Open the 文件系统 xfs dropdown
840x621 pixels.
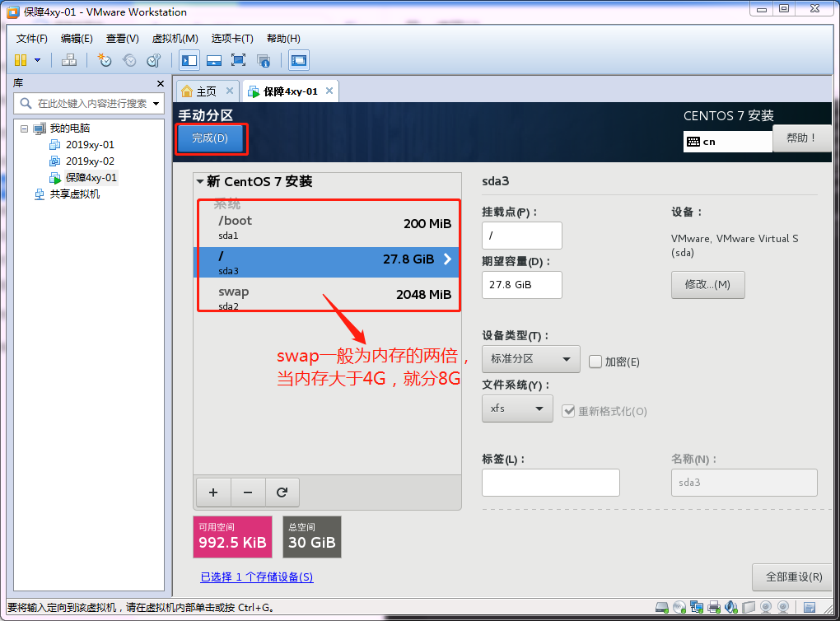(x=517, y=409)
